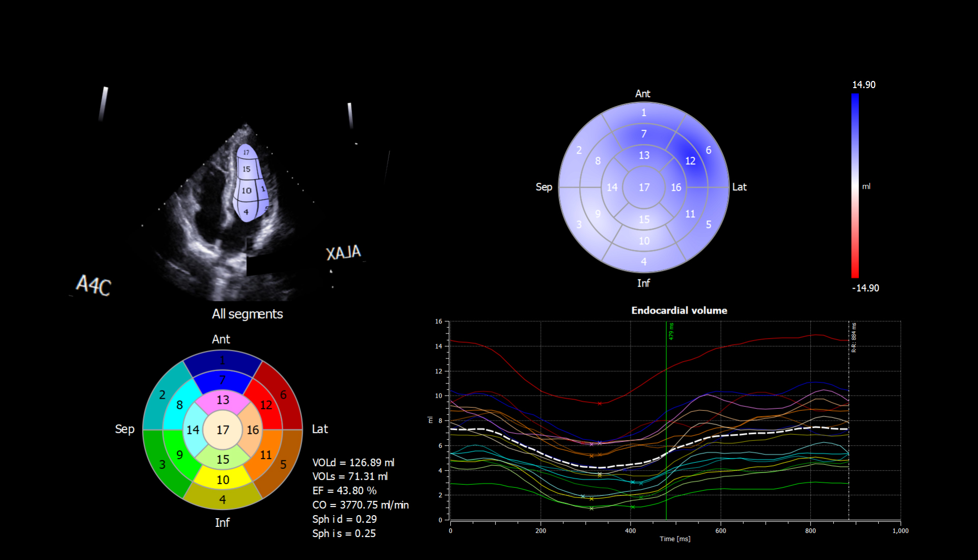Click segment 17 in colored bullseye

coord(223,430)
